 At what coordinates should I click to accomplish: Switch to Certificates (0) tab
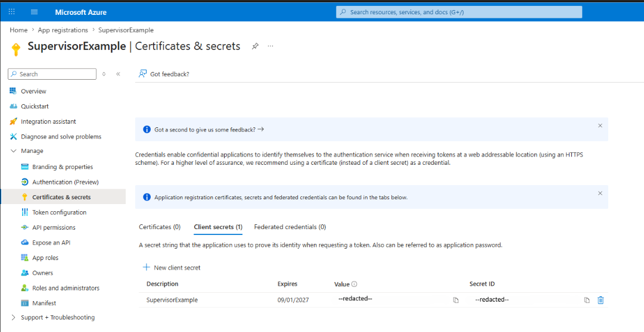click(160, 227)
